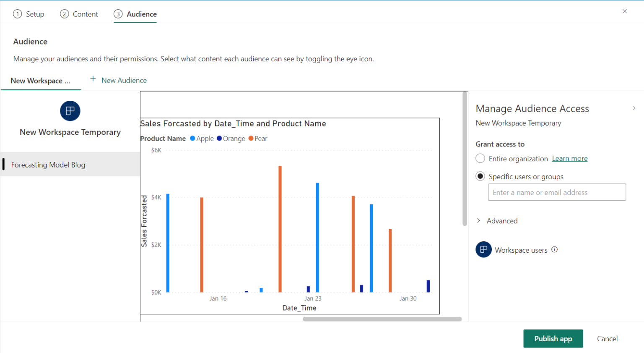Viewport: 644px width, 353px height.
Task: Select the Setup step circle icon
Action: coord(17,14)
